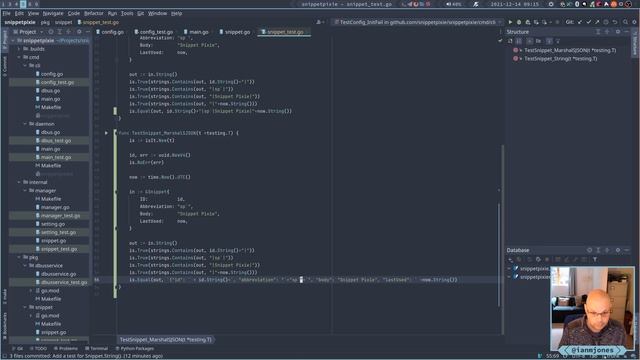Collapse the daemon folder
The image size is (640, 360).
pos(25,124)
